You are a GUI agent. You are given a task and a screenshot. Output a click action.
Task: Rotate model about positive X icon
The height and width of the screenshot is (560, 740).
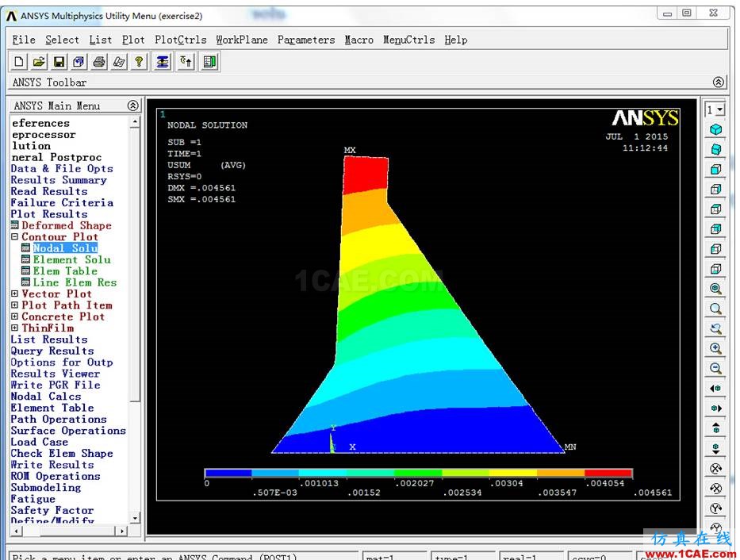point(716,468)
